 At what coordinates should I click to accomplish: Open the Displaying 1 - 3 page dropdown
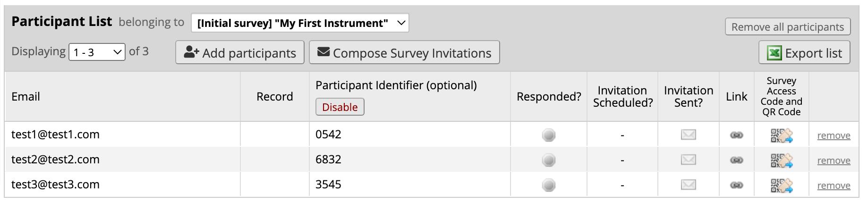coord(97,52)
